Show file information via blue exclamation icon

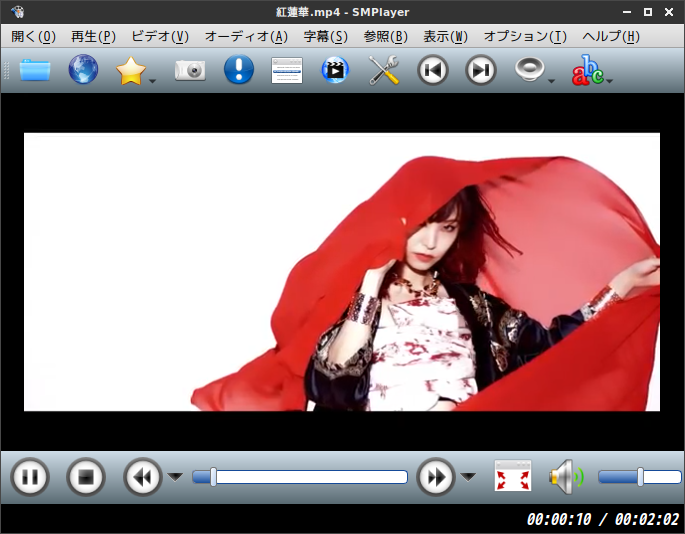[239, 69]
